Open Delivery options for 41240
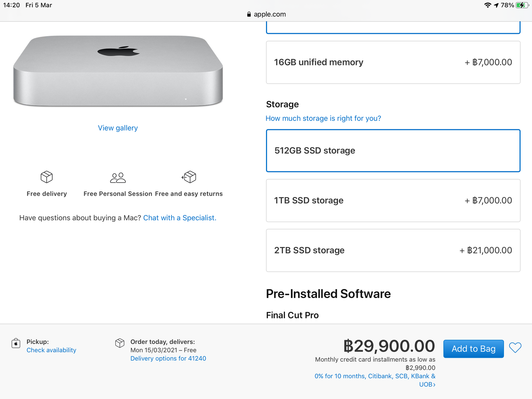 (x=168, y=358)
